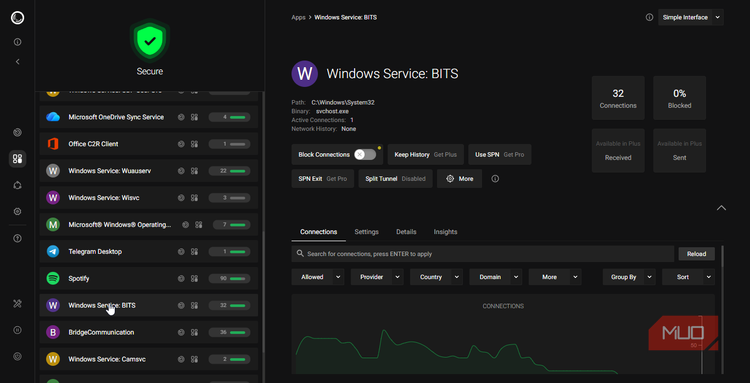
Task: Open the tools icon in the lower sidebar
Action: pos(18,303)
